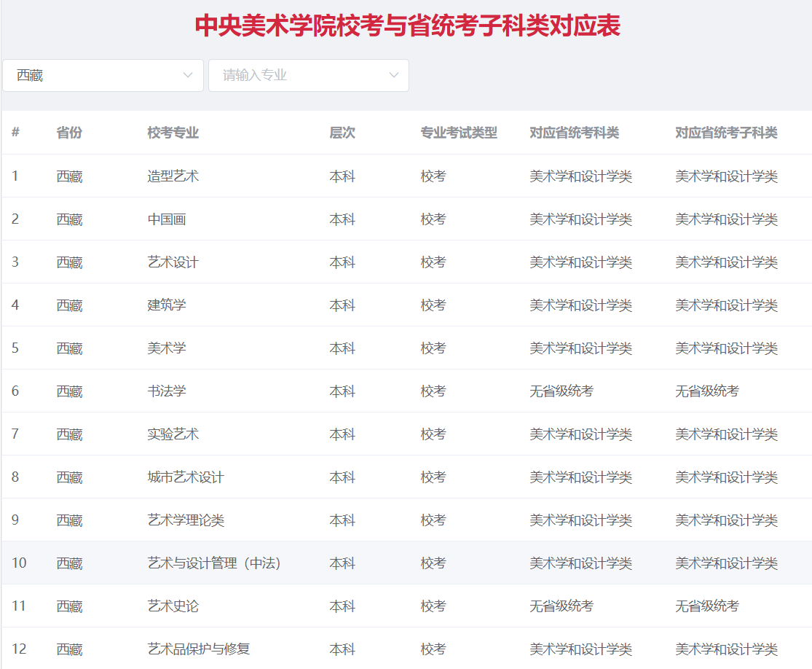Click 本科 in the 城市艺术设计 row
812x669 pixels.
[x=342, y=477]
